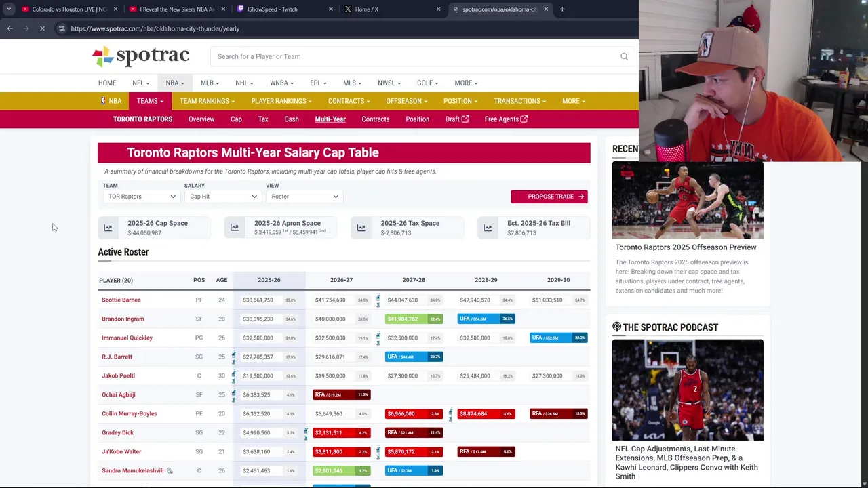This screenshot has width=868, height=488.
Task: Open the Cash team page
Action: click(x=292, y=119)
